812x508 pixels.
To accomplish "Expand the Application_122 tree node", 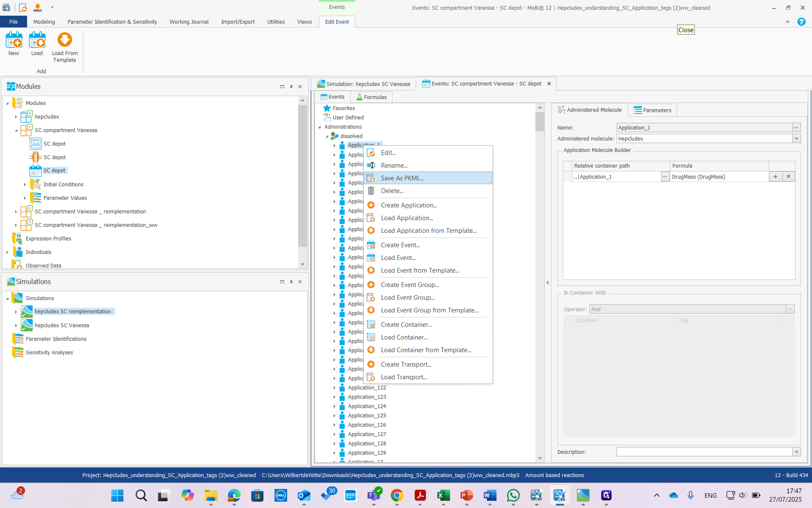I will click(x=335, y=388).
